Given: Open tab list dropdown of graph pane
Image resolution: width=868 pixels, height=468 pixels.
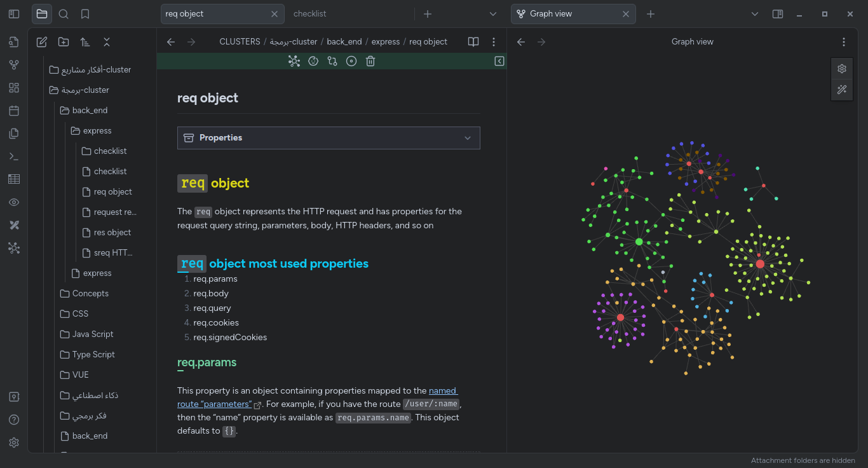Looking at the screenshot, I should point(755,13).
